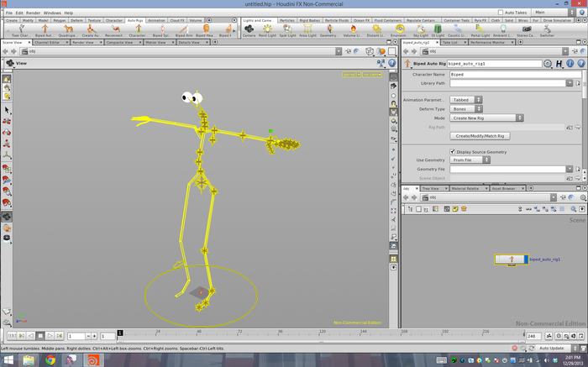Open the Deform Type Bones dropdown
This screenshot has height=367, width=588.
(465, 108)
